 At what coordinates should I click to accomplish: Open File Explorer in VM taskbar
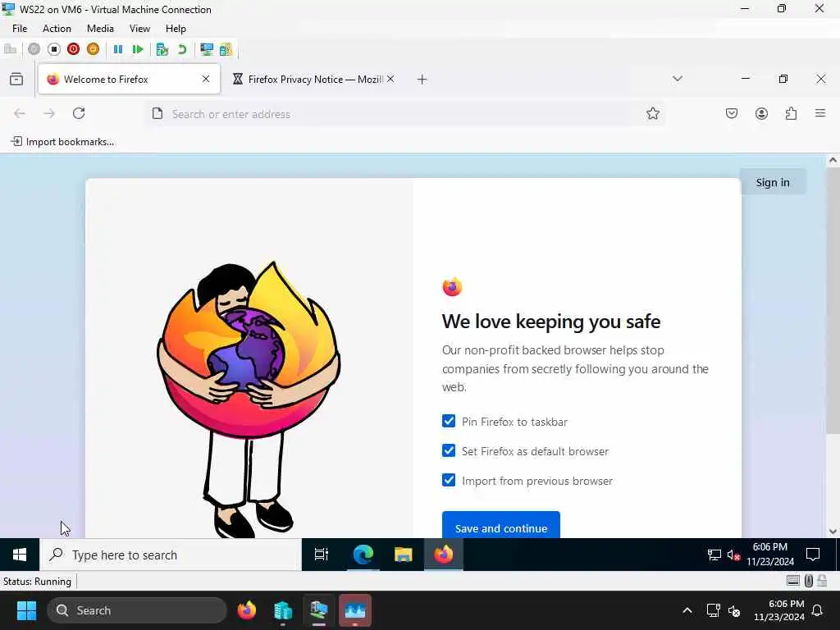point(403,555)
